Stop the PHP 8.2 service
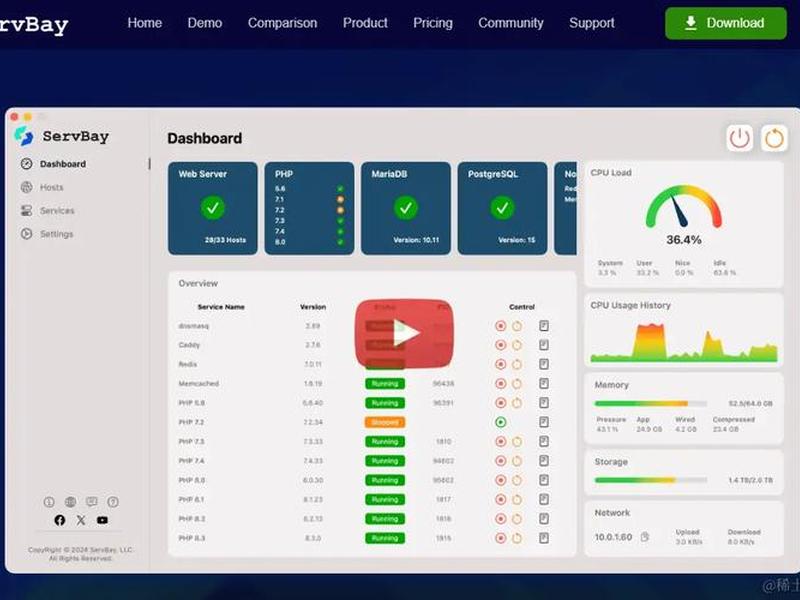 [x=501, y=519]
